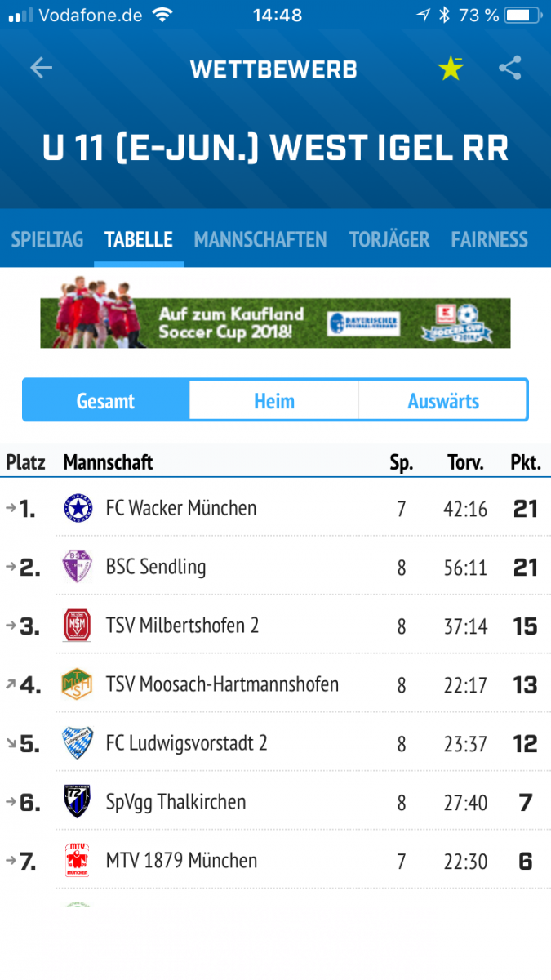Viewport: 551px width, 980px height.
Task: Tap the TSV Milbertshofen 2 red crest
Action: pos(78,626)
